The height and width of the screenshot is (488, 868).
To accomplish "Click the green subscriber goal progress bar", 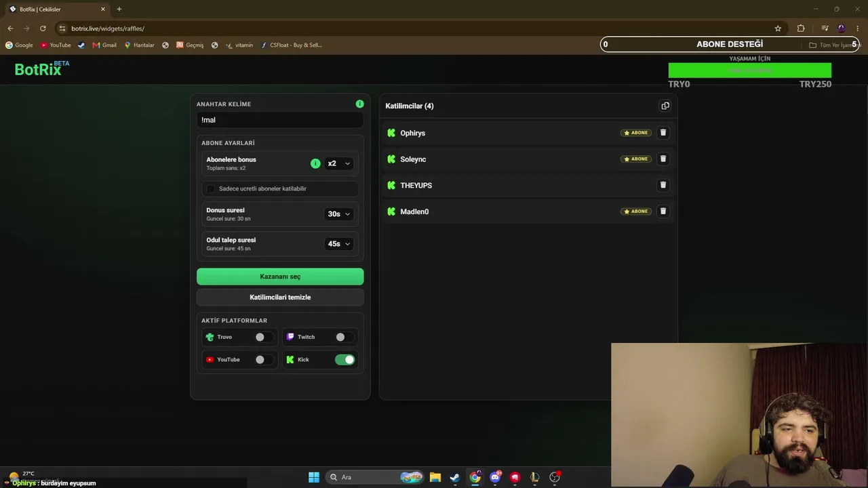I will tap(750, 70).
